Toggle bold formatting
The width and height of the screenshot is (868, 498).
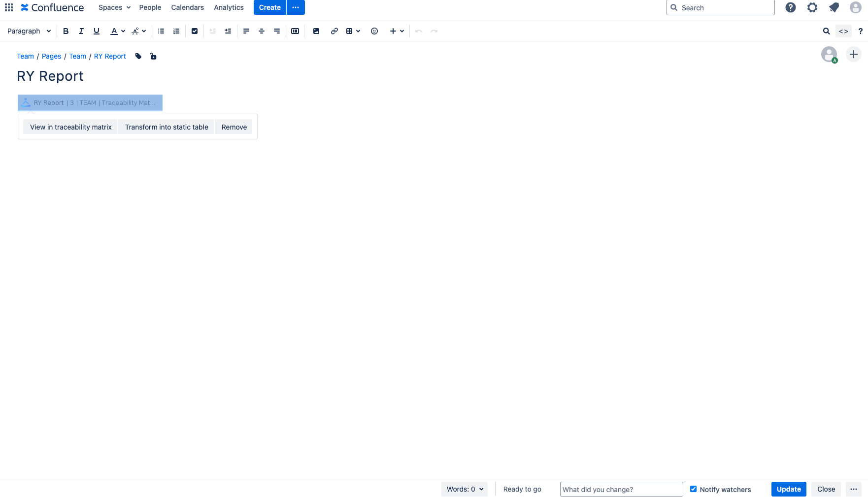[x=66, y=31]
